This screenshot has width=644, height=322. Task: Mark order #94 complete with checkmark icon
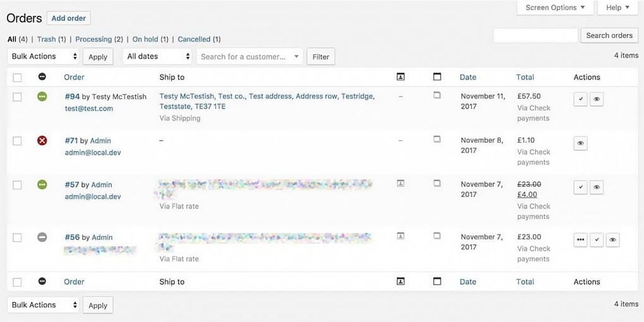tap(581, 99)
